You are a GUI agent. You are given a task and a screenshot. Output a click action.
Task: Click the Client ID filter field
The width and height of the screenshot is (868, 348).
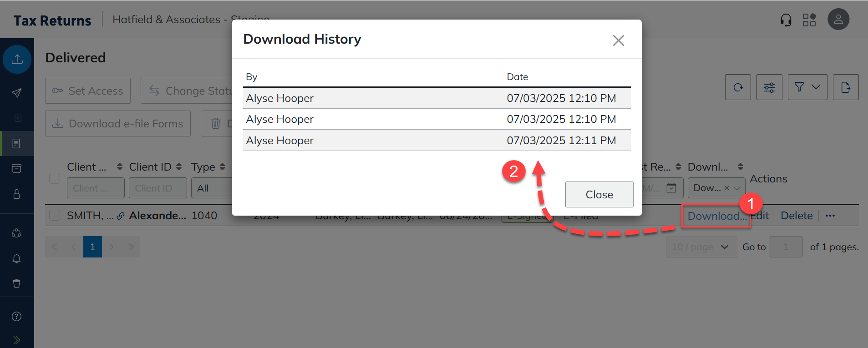tap(157, 188)
